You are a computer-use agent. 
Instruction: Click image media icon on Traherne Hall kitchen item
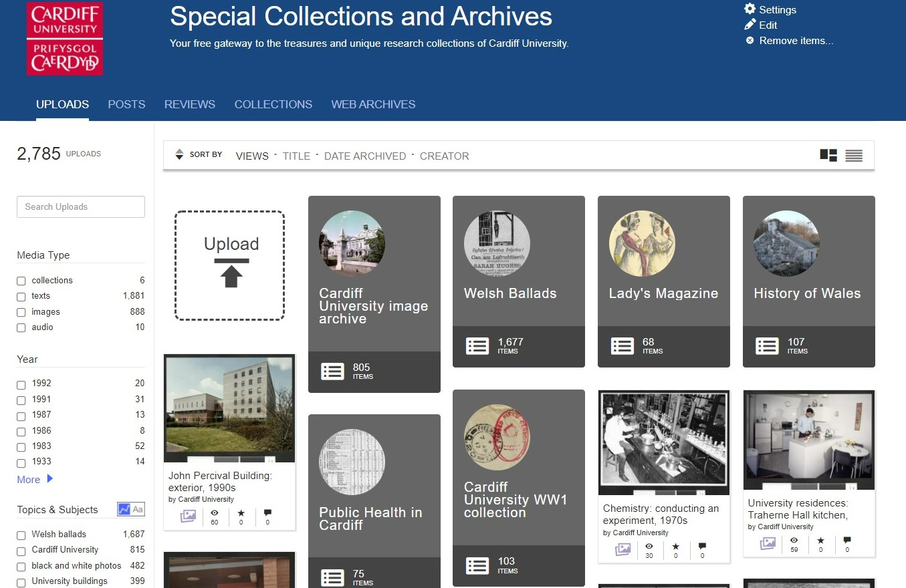768,543
